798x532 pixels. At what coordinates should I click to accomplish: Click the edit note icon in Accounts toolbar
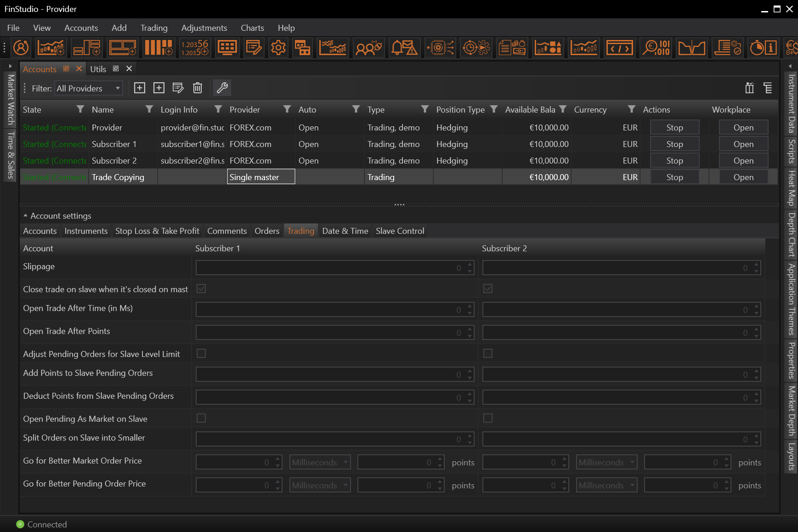pos(178,88)
